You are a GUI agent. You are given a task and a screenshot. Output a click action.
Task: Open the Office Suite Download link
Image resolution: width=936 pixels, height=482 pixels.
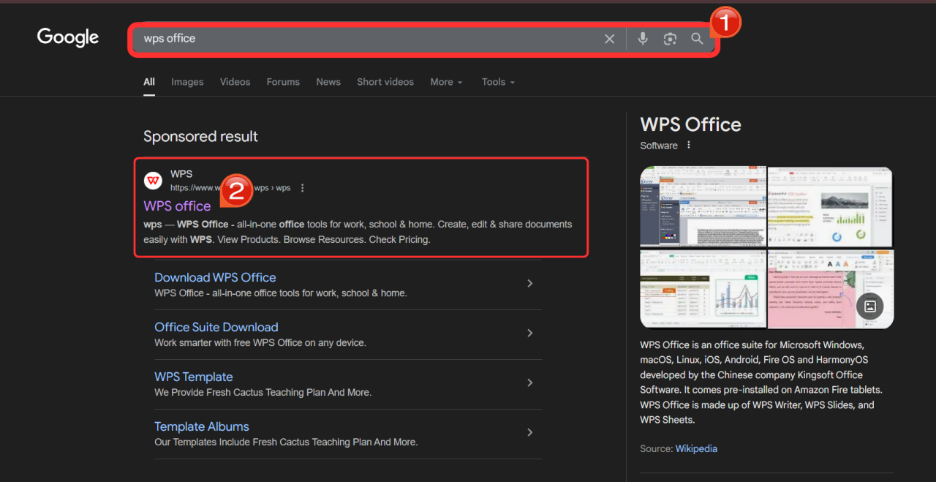click(216, 327)
